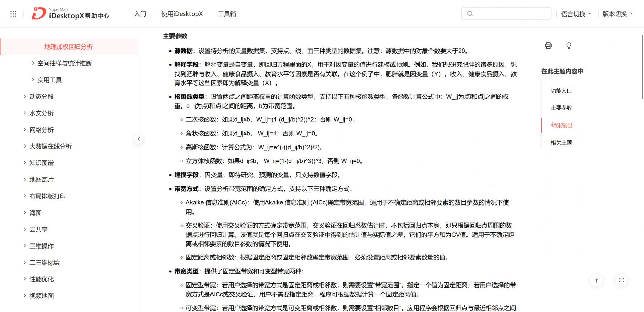Click the page vertical scrollbar
The height and width of the screenshot is (312, 644).
642,66
